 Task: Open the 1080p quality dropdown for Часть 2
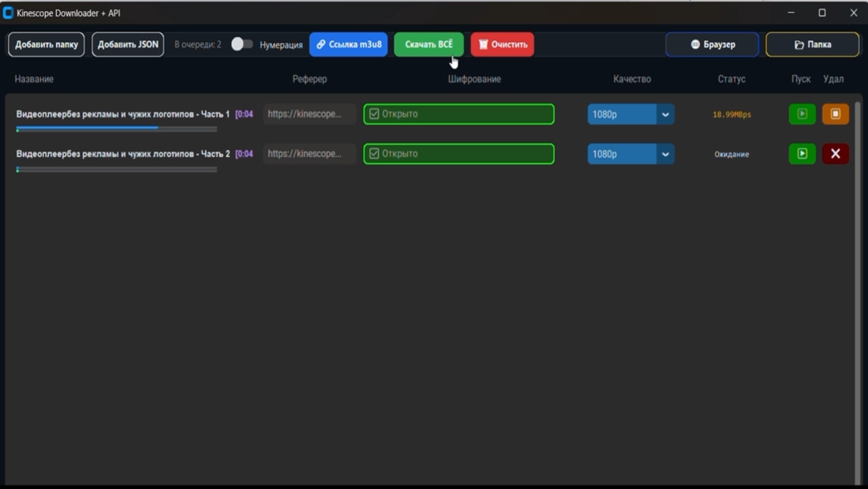(630, 155)
